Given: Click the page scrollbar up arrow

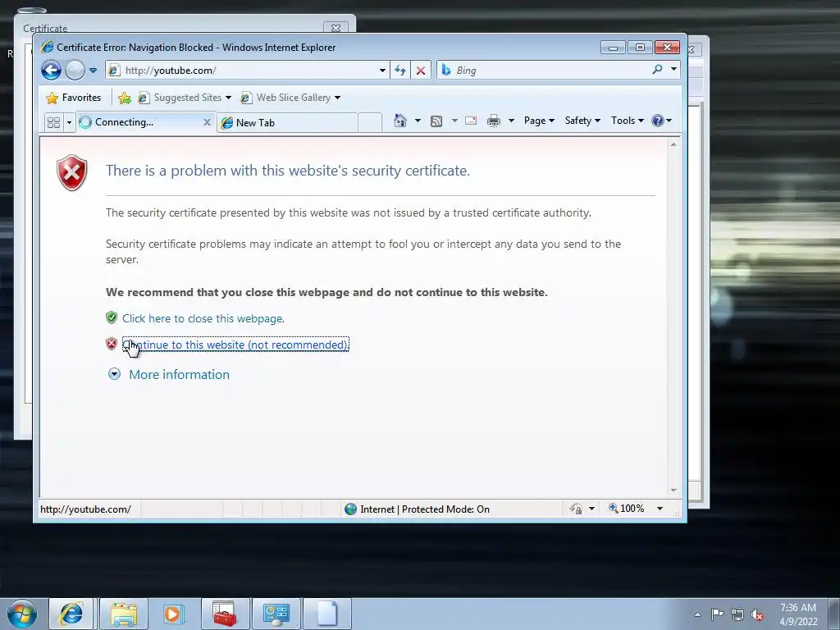Looking at the screenshot, I should tap(673, 144).
